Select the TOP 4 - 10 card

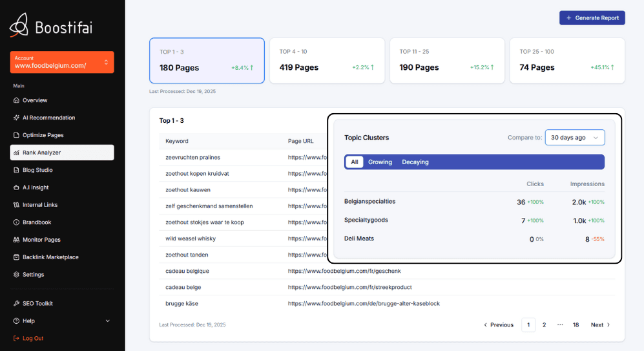tap(327, 60)
